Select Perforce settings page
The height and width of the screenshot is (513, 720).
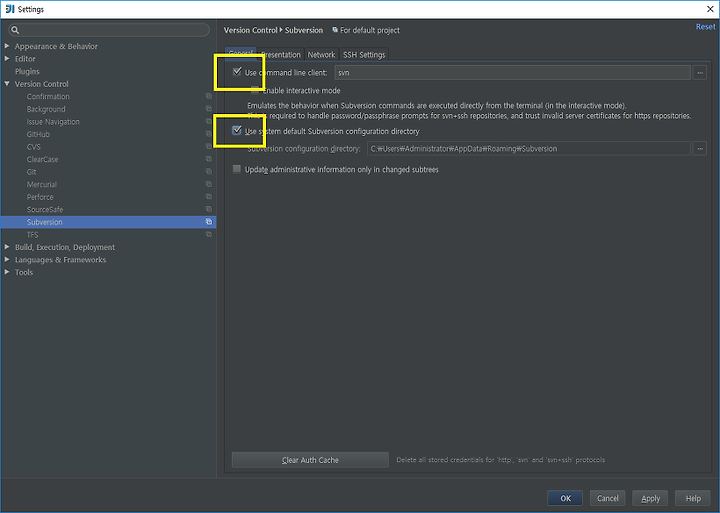tap(40, 197)
